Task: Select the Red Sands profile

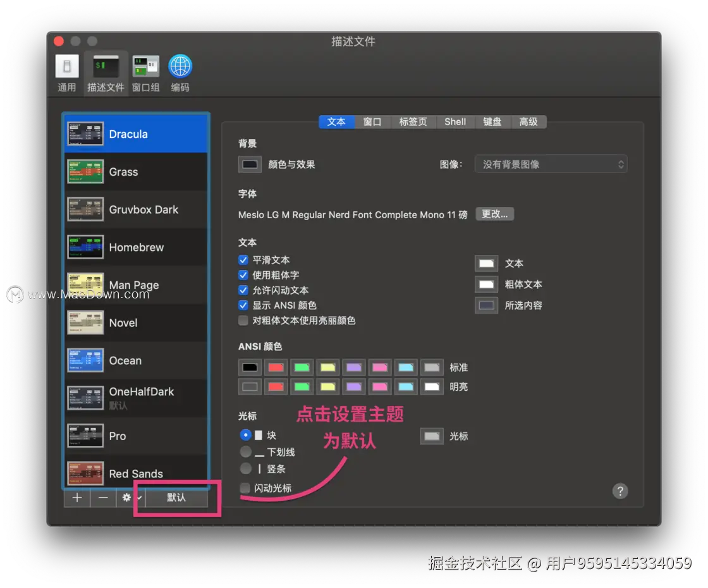Action: [136, 472]
